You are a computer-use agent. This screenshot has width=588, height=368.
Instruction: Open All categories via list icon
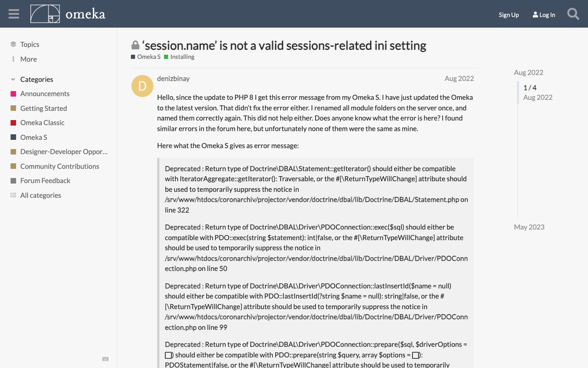coord(40,195)
